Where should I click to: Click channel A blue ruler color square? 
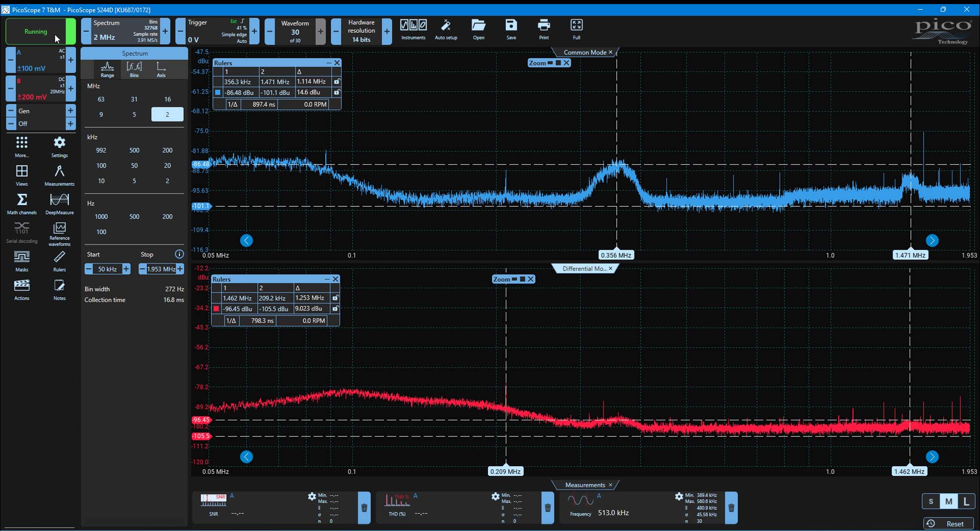pyautogui.click(x=218, y=92)
